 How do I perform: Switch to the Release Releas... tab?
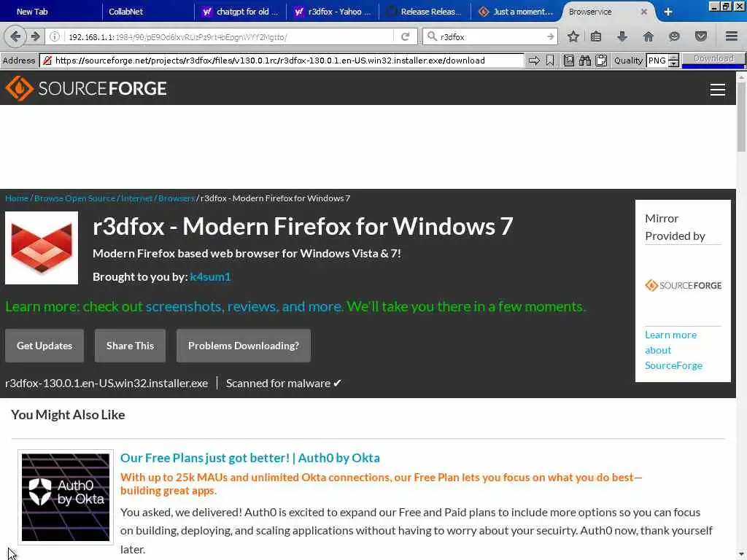pos(424,12)
